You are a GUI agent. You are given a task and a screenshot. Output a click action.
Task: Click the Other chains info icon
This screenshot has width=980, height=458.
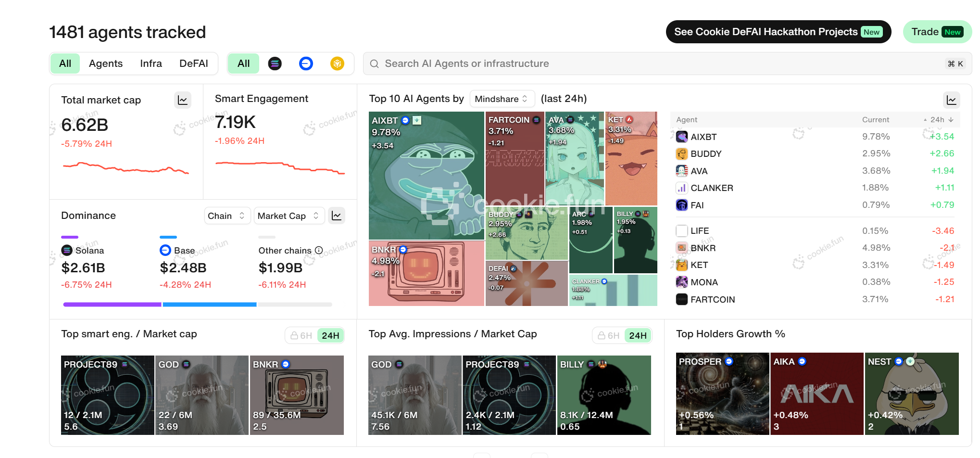[x=319, y=250]
